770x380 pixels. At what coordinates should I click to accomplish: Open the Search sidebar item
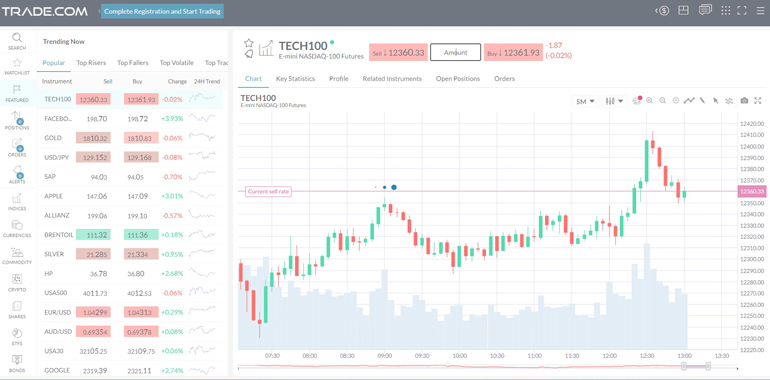17,41
